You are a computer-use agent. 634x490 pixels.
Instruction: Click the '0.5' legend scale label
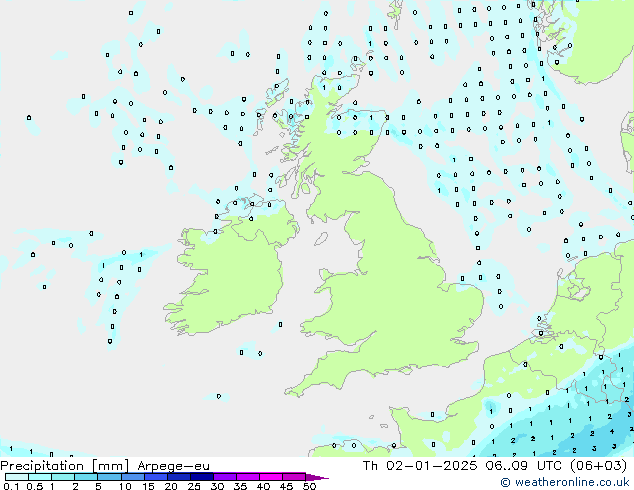[x=35, y=486]
